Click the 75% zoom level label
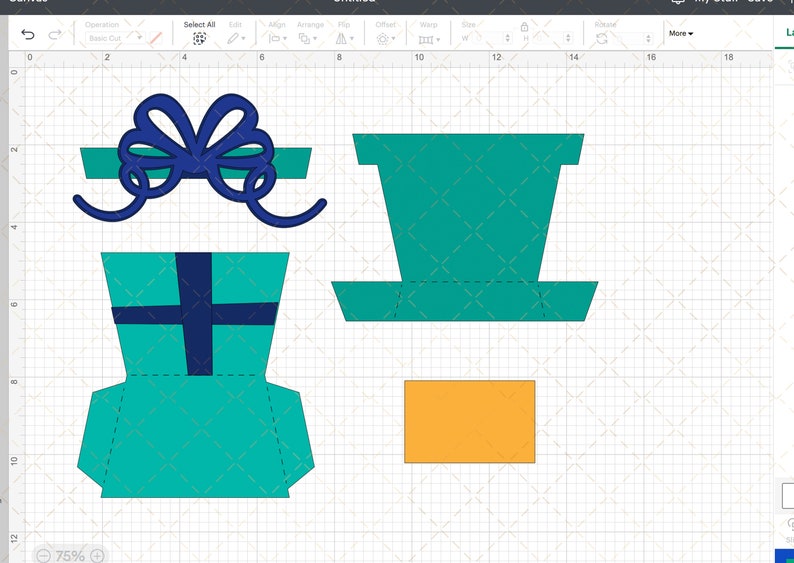This screenshot has height=563, width=794. (70, 556)
